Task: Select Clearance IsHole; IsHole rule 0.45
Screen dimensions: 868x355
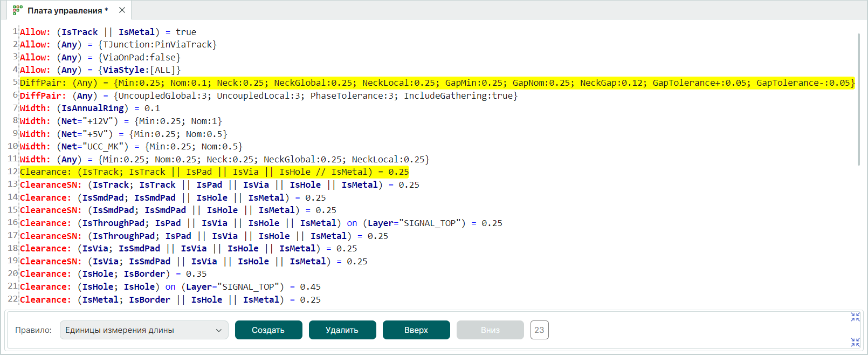Action: pyautogui.click(x=170, y=286)
